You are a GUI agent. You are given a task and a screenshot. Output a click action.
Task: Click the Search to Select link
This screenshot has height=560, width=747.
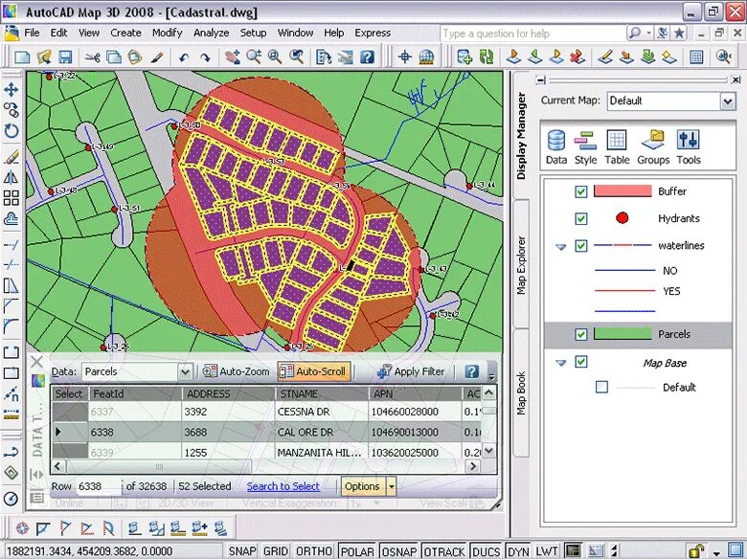[283, 486]
